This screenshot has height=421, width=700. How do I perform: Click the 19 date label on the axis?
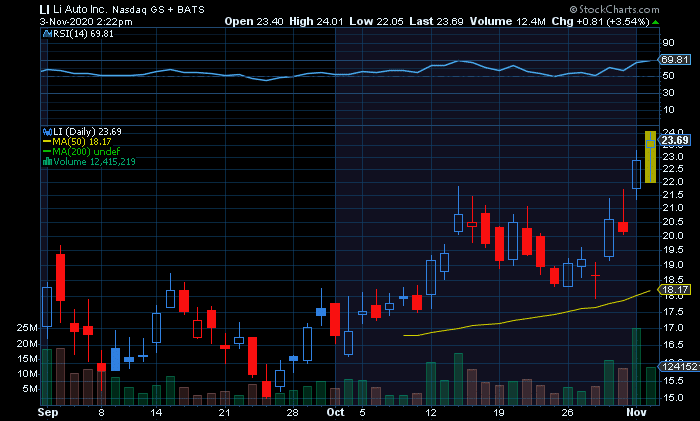499,412
